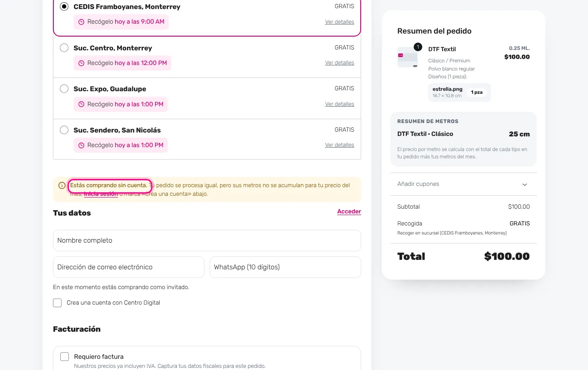Focus the WhatsApp (10 dígitos) field
The image size is (588, 370).
click(285, 267)
